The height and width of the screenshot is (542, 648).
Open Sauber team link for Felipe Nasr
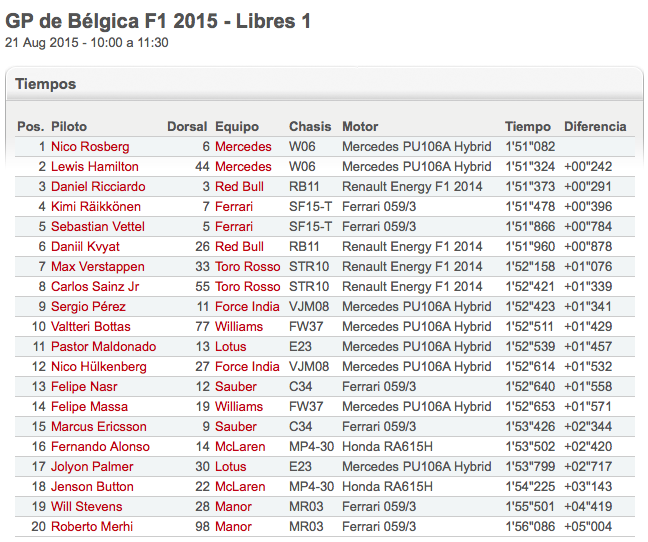tap(236, 387)
